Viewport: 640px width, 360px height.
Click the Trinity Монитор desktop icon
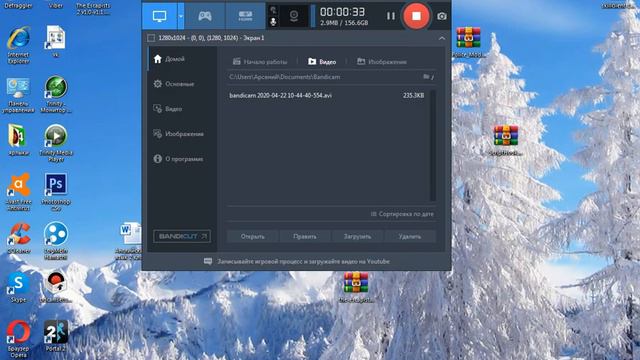click(x=56, y=94)
